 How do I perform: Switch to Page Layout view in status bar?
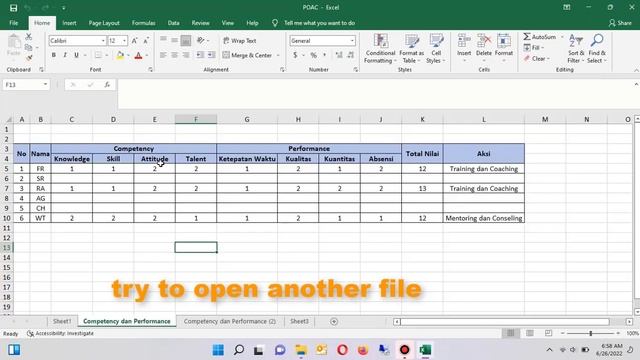[529, 333]
